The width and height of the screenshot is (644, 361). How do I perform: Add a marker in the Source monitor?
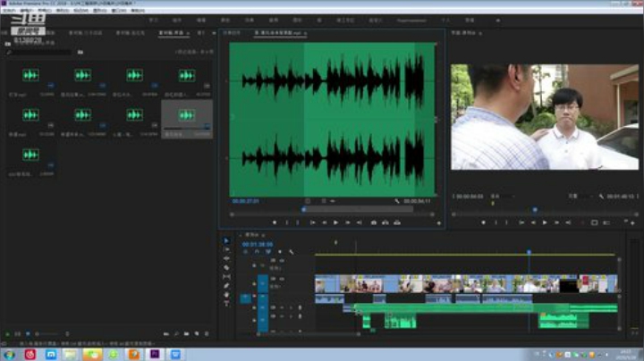tap(275, 222)
